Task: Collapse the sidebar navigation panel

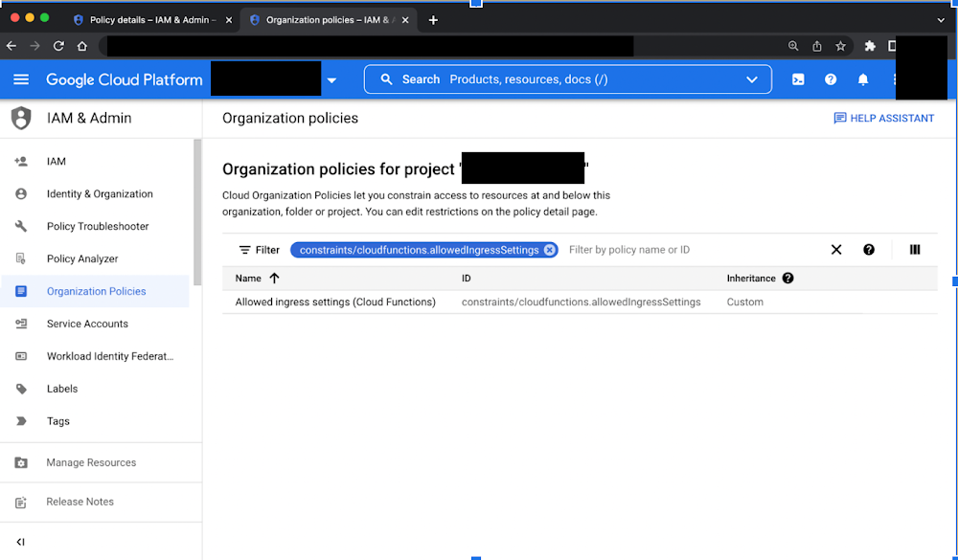Action: pyautogui.click(x=21, y=542)
